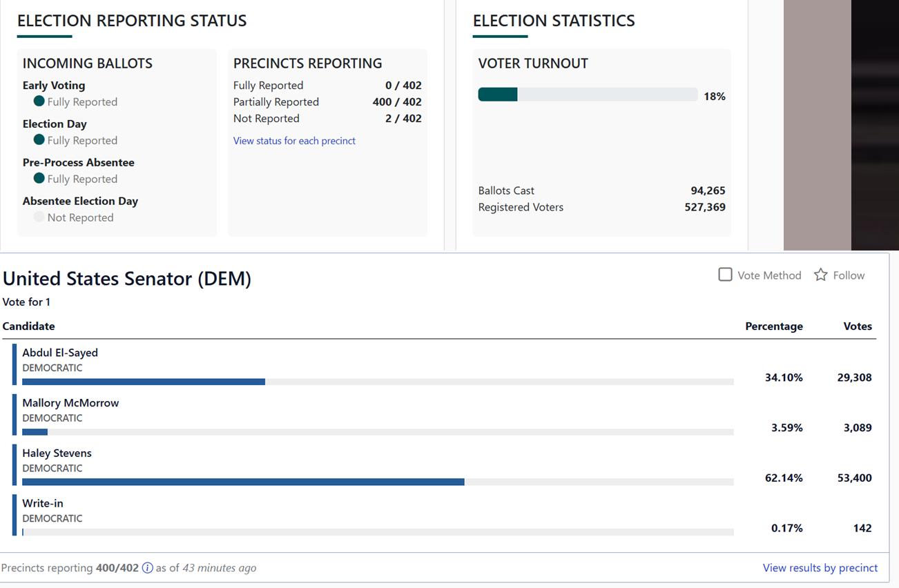This screenshot has width=899, height=588.
Task: Select the Abdul El-Sayed candidate name
Action: coord(60,353)
